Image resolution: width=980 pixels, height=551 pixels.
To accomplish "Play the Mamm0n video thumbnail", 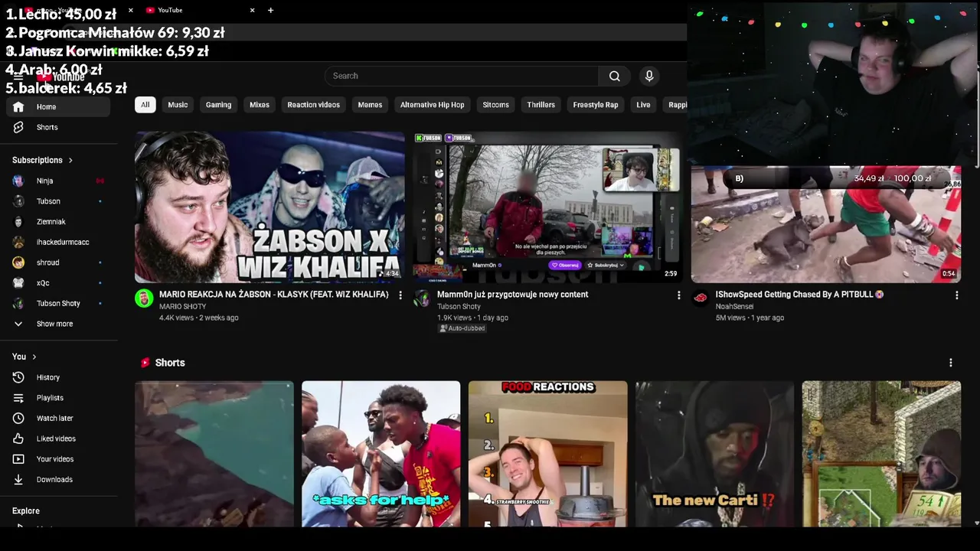I will [x=547, y=207].
